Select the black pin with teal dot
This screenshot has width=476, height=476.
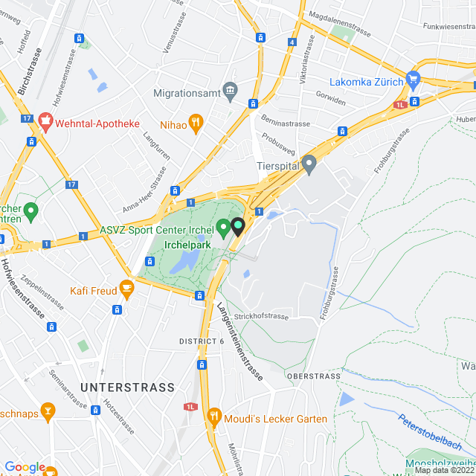[238, 227]
